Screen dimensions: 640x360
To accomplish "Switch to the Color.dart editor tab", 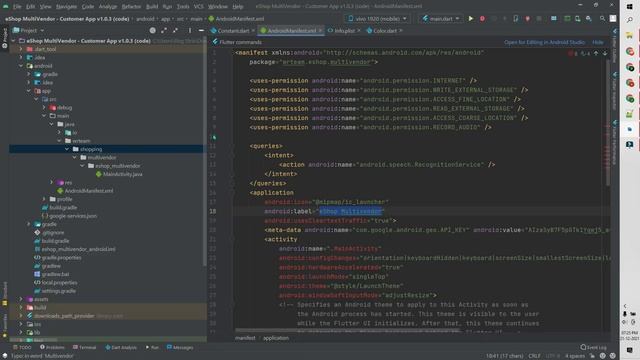I will pos(384,31).
